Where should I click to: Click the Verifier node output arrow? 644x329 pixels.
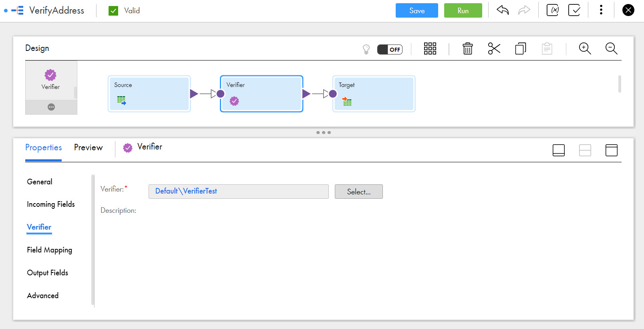pos(306,94)
